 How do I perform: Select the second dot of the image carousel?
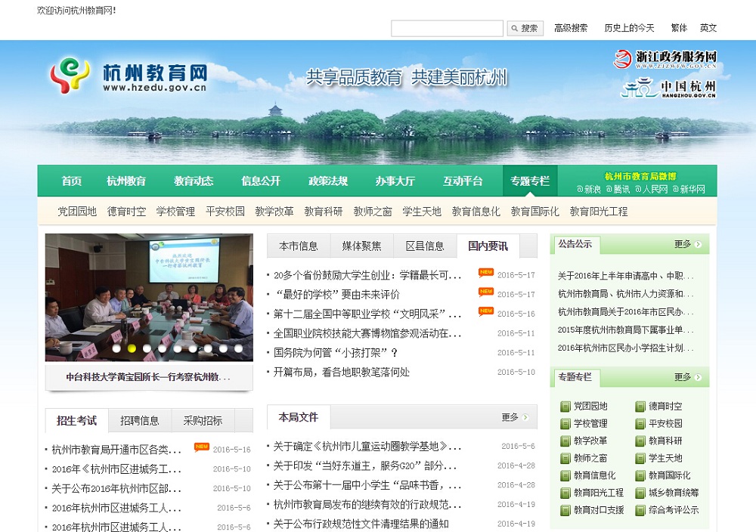[x=132, y=348]
